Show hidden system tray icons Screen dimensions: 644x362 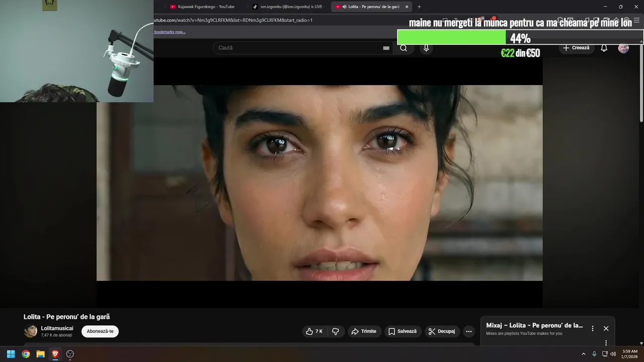pyautogui.click(x=584, y=354)
